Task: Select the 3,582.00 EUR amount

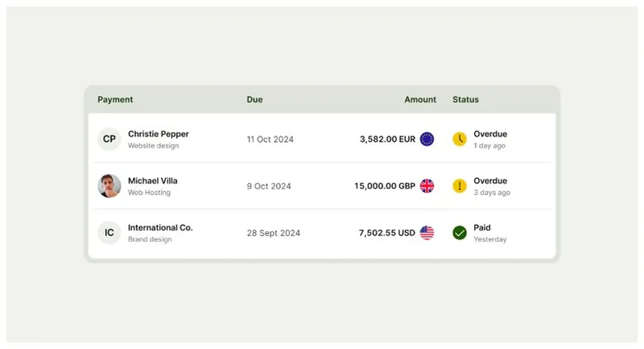Action: coord(387,139)
